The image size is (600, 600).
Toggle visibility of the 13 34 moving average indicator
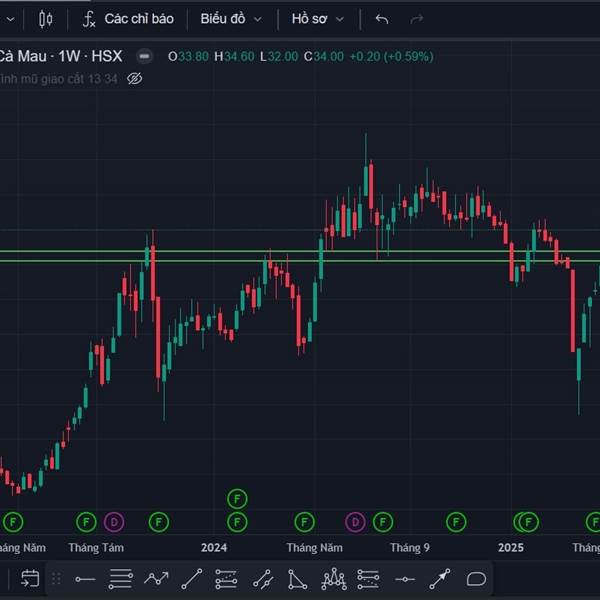[135, 78]
